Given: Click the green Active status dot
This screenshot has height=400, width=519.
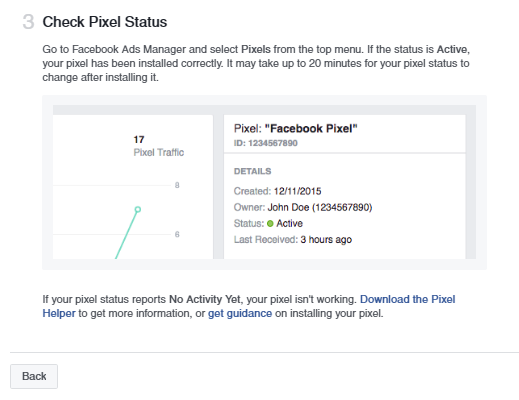Looking at the screenshot, I should (x=270, y=224).
